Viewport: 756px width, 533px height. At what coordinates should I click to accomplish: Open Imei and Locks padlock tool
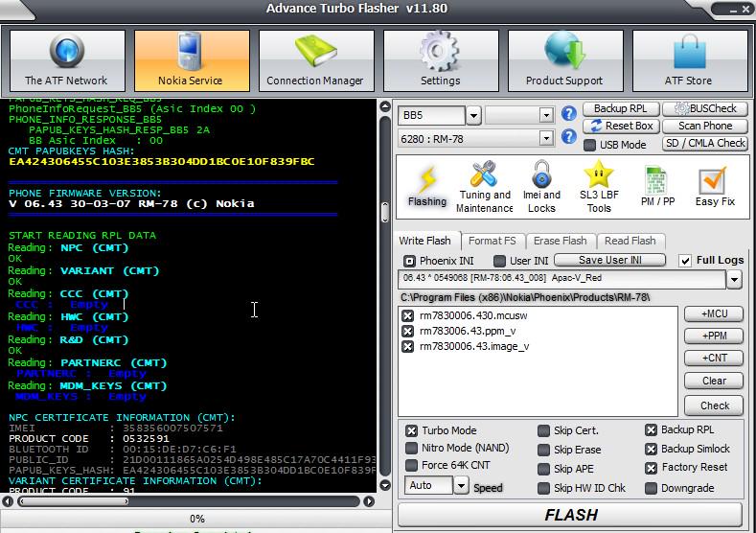pyautogui.click(x=542, y=187)
